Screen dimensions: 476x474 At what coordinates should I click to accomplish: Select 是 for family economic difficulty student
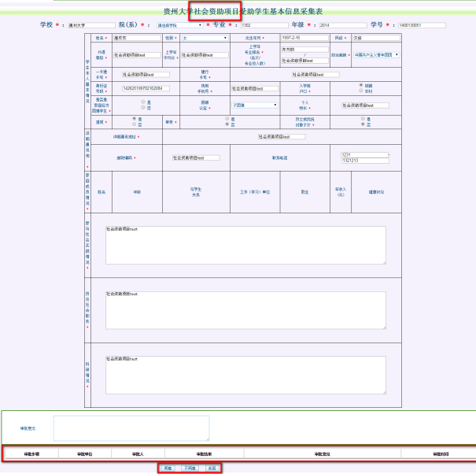pyautogui.click(x=143, y=102)
